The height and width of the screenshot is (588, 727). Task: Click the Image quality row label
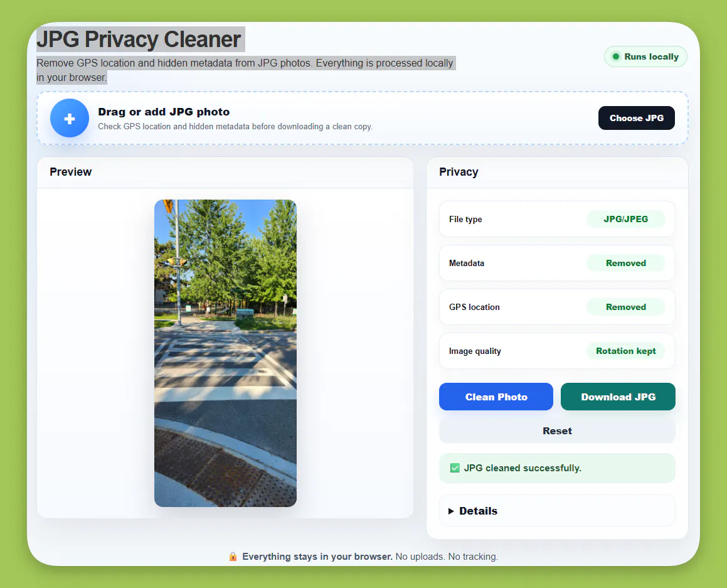pos(475,351)
